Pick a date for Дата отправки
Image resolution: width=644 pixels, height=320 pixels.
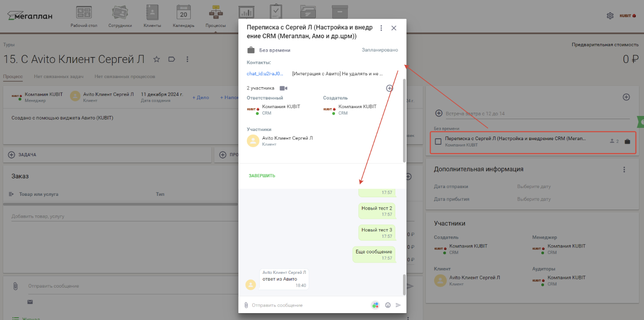[534, 187]
